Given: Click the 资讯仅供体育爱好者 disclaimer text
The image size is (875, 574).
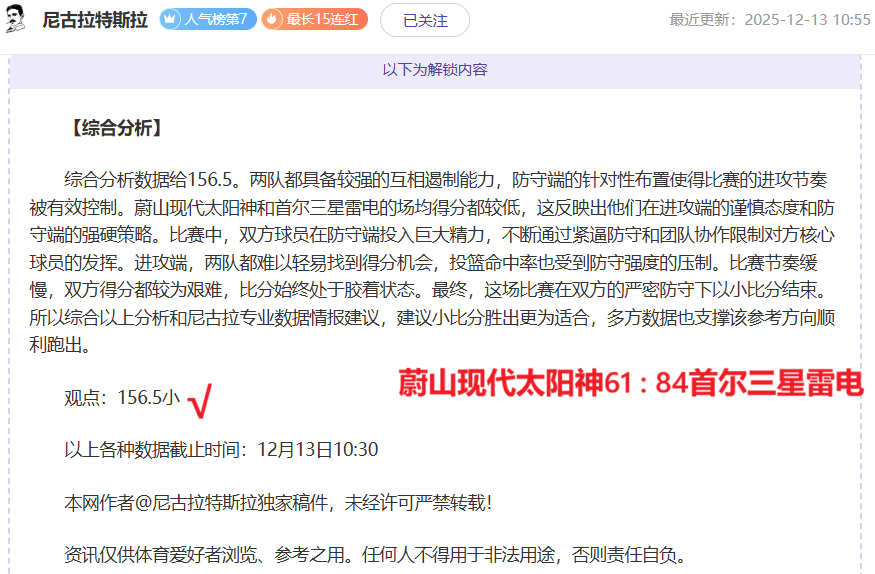Looking at the screenshot, I should [373, 553].
